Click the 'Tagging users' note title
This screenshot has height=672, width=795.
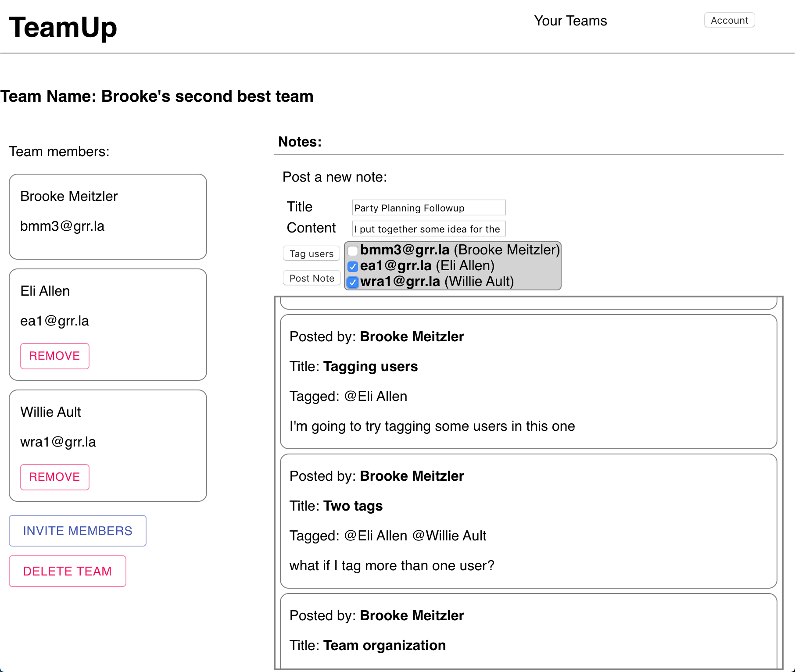coord(370,366)
